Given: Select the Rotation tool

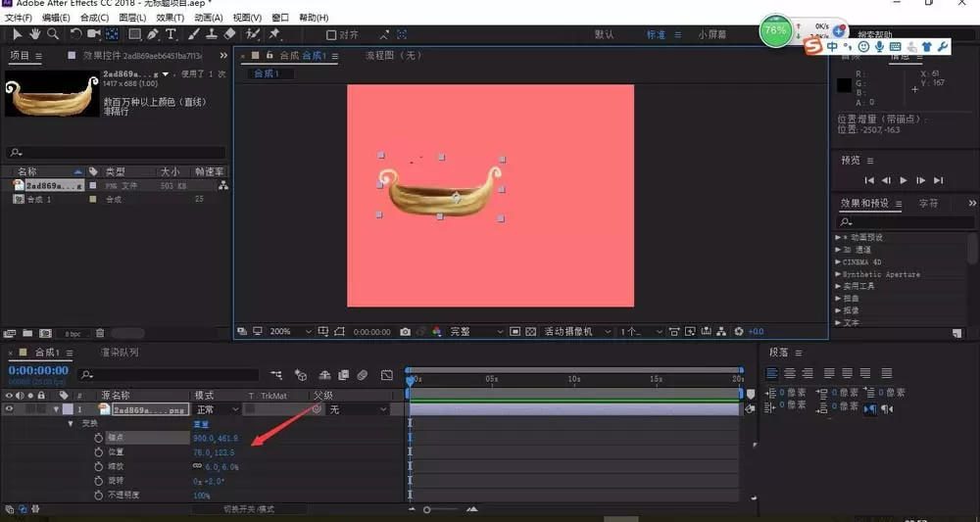Looking at the screenshot, I should click(75, 34).
